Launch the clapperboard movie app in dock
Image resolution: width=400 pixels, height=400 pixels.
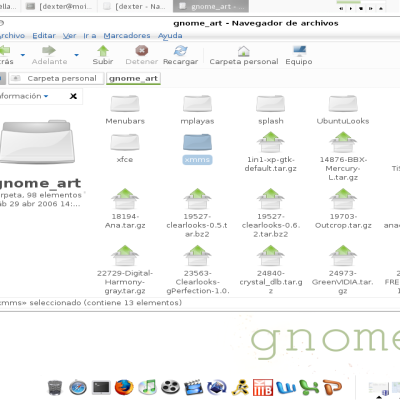pos(194,387)
